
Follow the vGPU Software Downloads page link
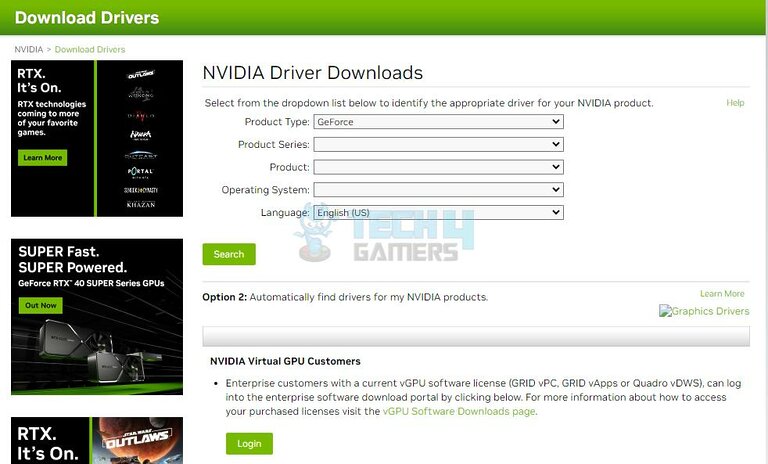point(459,411)
